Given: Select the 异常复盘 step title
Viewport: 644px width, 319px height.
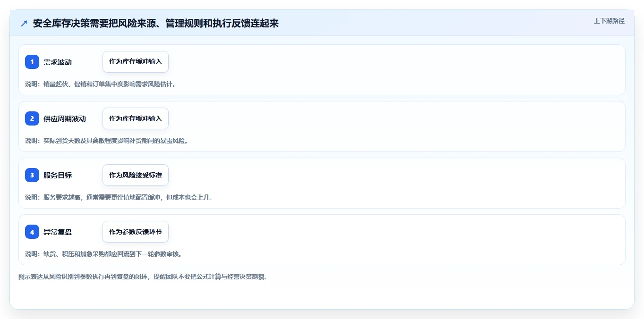Looking at the screenshot, I should coord(58,232).
